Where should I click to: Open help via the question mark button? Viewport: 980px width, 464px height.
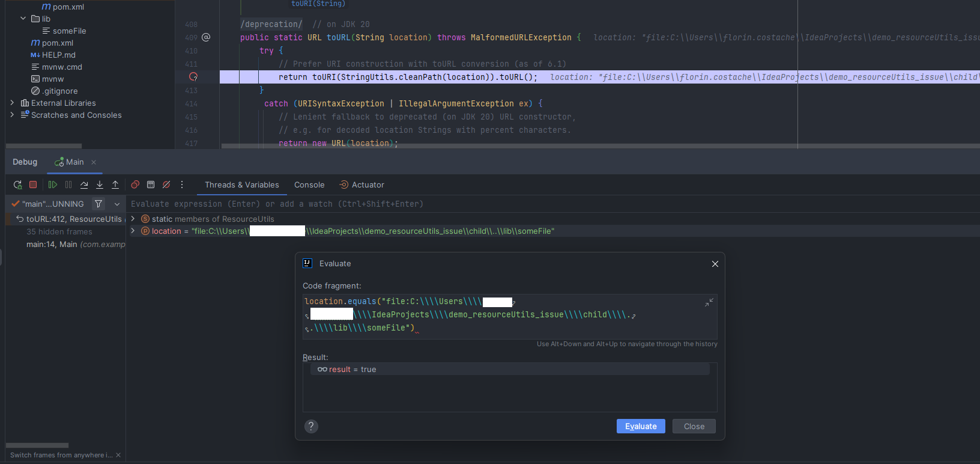311,426
